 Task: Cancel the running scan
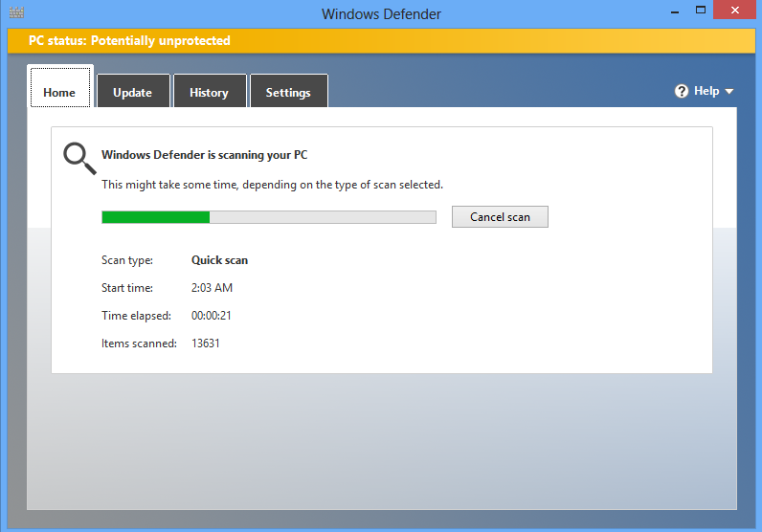coord(500,216)
